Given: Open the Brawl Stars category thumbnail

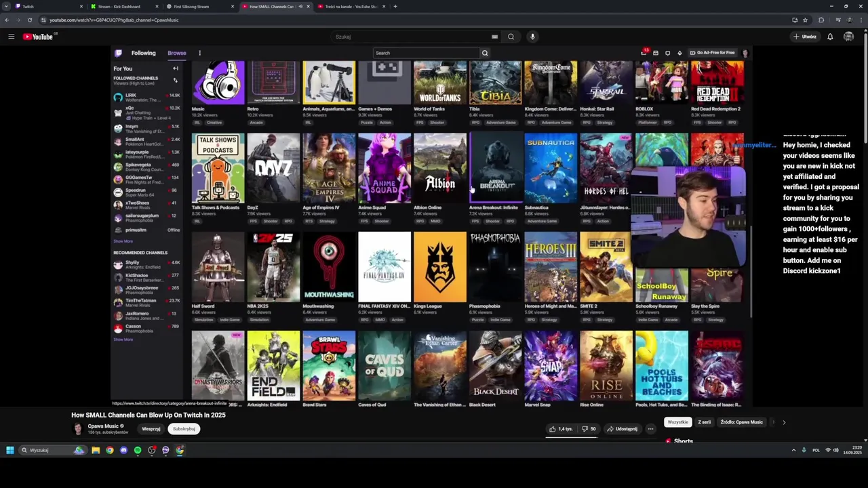Looking at the screenshot, I should coord(329,365).
